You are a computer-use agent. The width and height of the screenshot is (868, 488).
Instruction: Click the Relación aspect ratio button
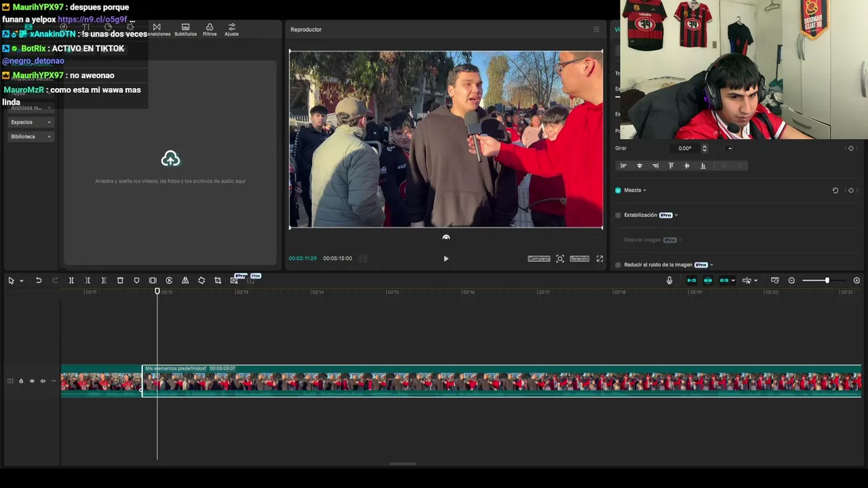coord(579,258)
